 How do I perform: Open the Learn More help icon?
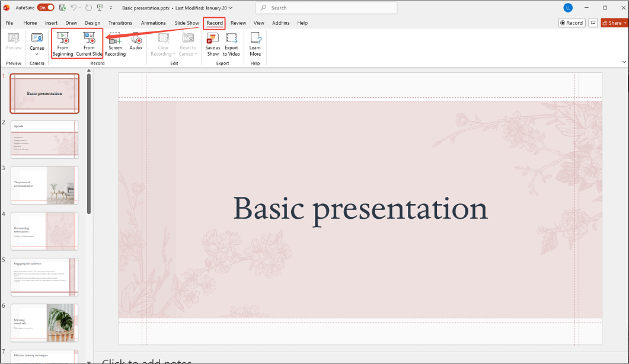coord(255,43)
